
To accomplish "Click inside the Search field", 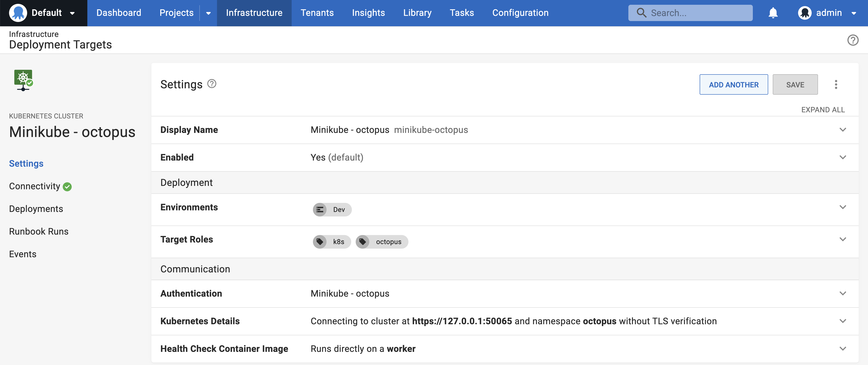I will click(x=694, y=12).
